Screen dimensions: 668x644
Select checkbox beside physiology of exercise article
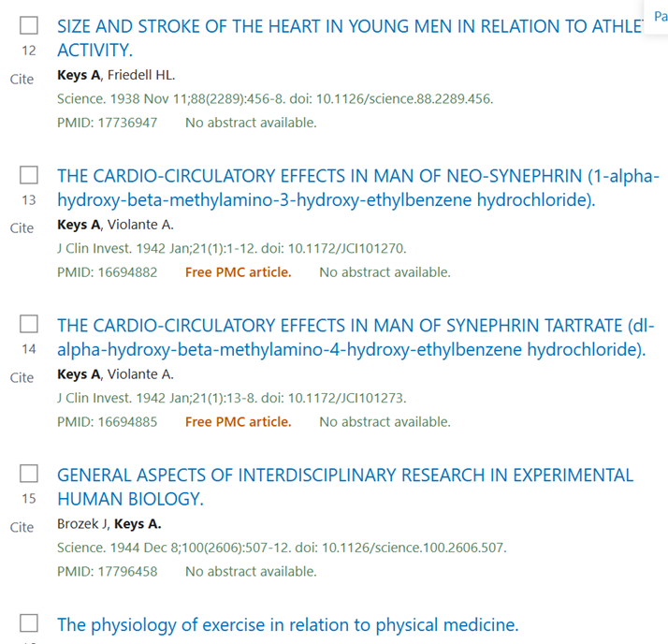(x=29, y=623)
